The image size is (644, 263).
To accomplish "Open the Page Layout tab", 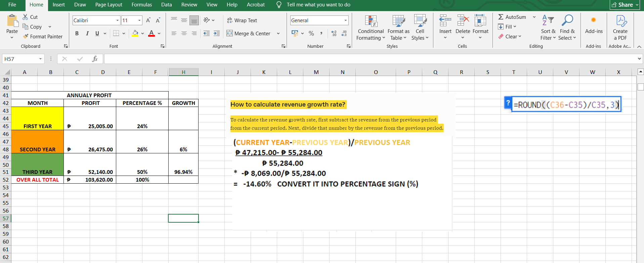I will (x=109, y=5).
